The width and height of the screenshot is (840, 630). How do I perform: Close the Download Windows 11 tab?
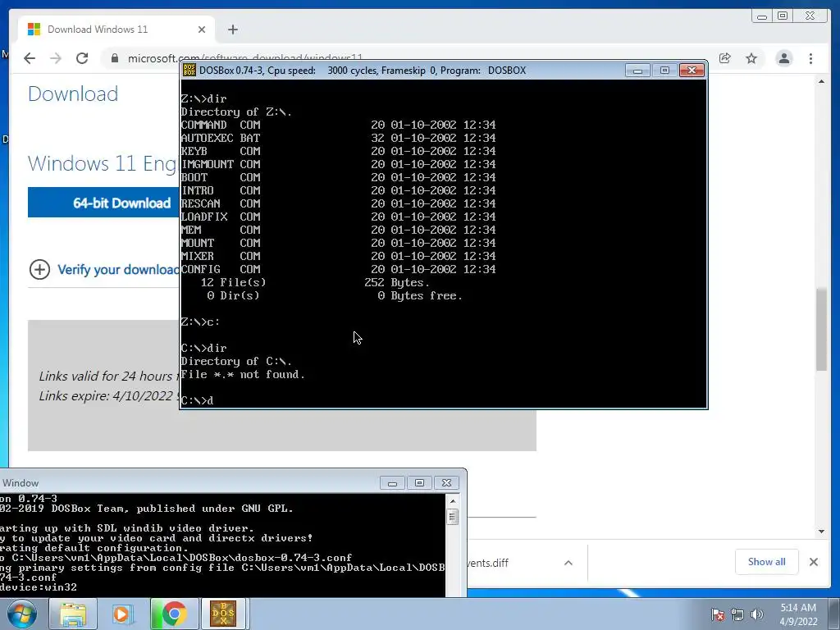point(202,30)
